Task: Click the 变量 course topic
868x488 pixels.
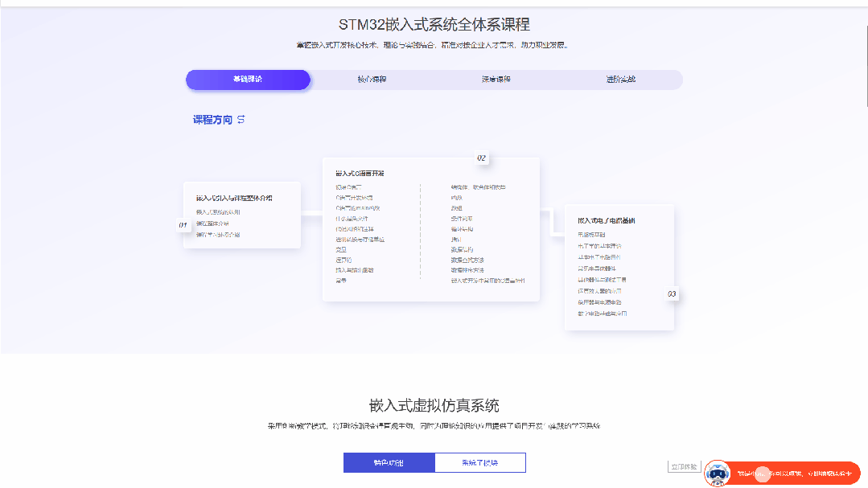Action: pyautogui.click(x=342, y=249)
